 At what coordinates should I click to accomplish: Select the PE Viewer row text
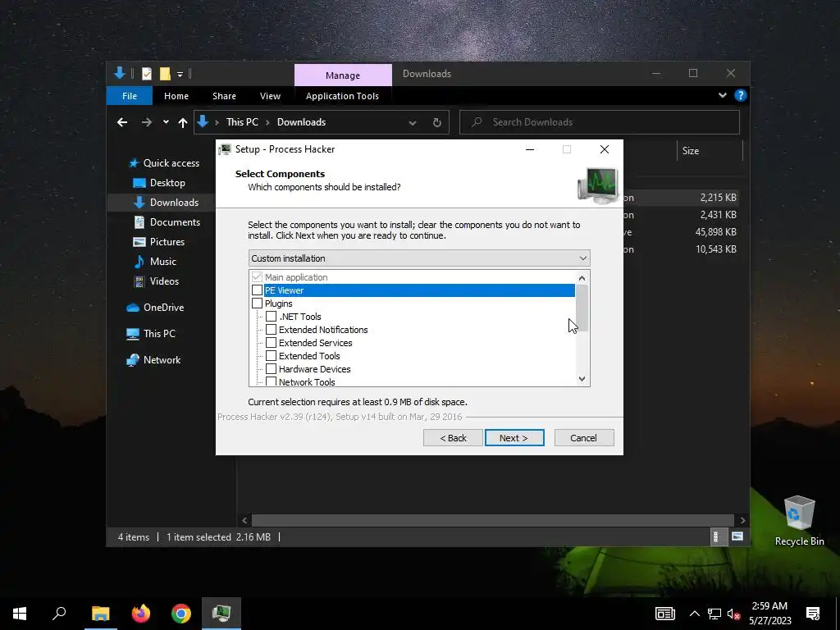click(285, 290)
